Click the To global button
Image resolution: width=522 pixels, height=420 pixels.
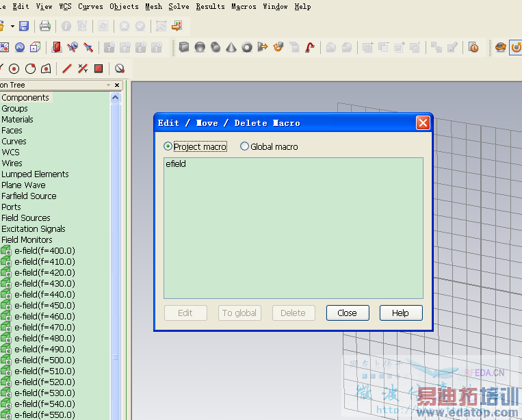click(239, 313)
